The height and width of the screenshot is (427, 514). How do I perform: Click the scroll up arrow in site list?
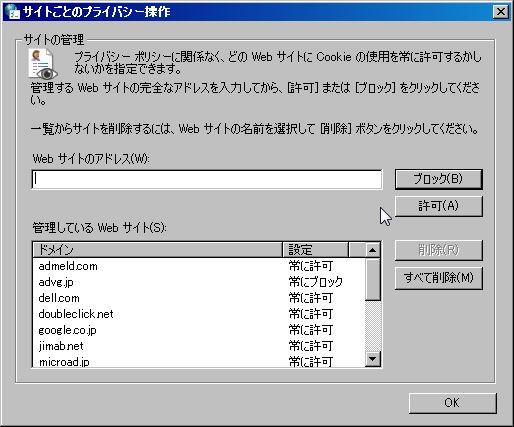pos(373,250)
